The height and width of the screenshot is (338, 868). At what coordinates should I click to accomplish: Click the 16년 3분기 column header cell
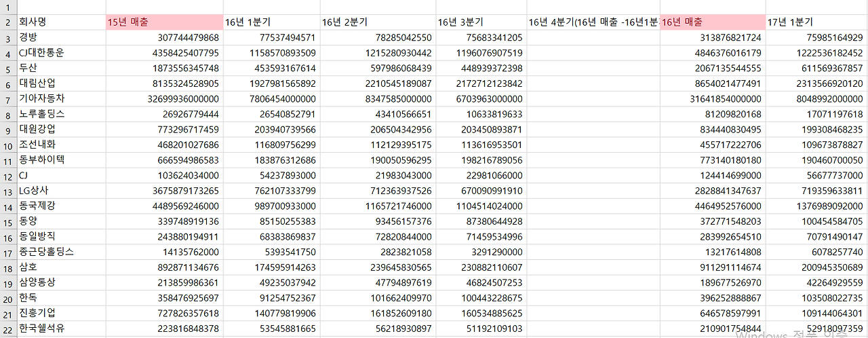(x=481, y=22)
